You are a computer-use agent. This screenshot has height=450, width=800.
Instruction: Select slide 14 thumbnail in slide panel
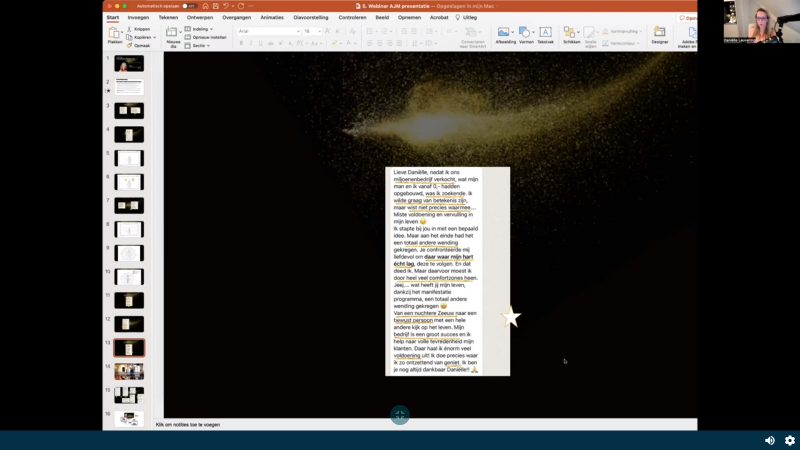pos(129,371)
